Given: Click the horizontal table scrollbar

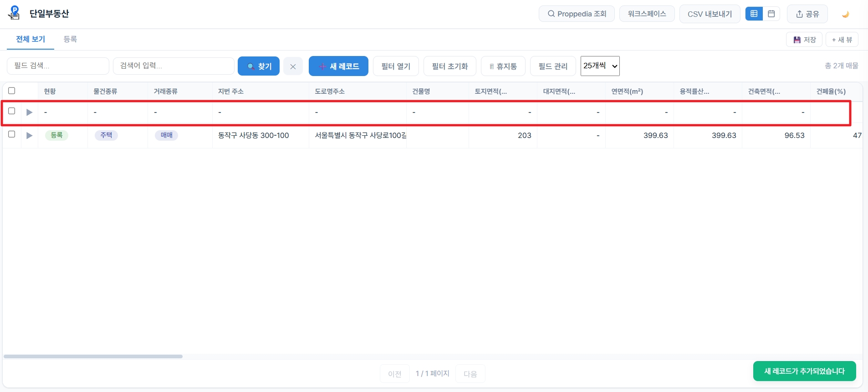Looking at the screenshot, I should tap(93, 356).
